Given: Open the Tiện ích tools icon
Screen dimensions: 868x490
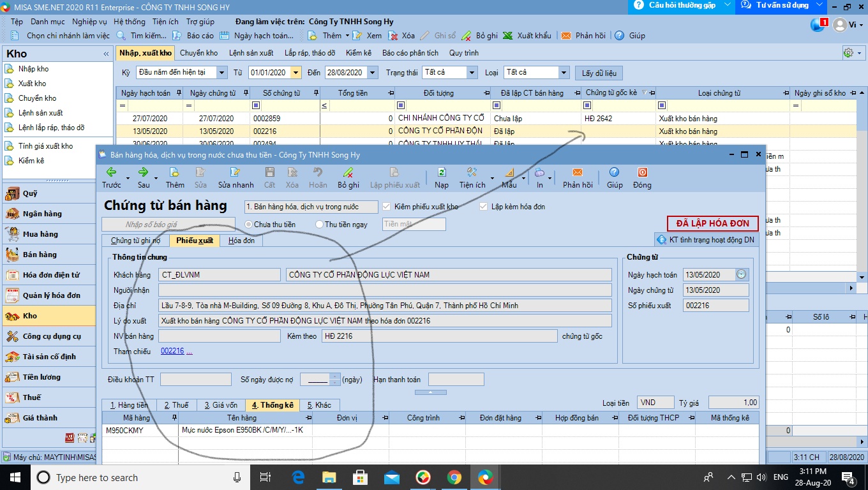Looking at the screenshot, I should [x=472, y=173].
